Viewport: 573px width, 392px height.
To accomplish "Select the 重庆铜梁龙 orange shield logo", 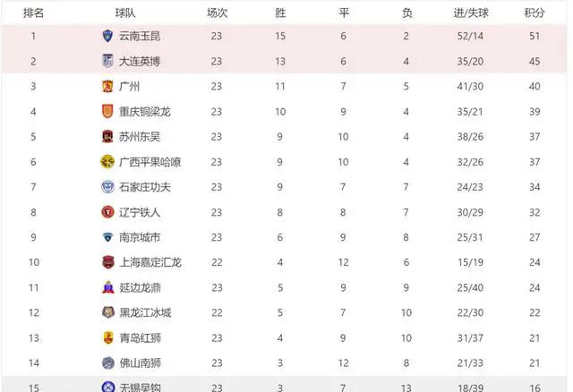I will click(107, 112).
